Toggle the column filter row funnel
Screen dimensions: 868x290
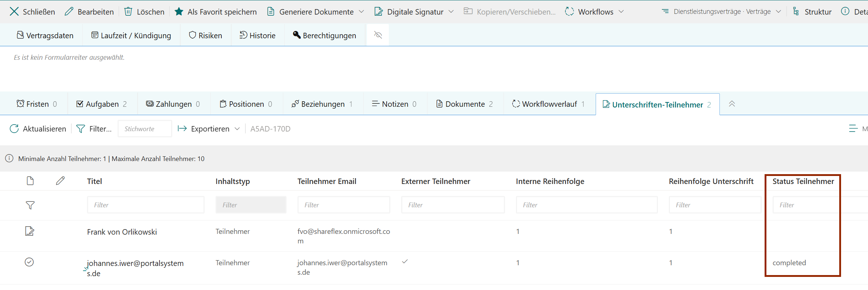(x=30, y=205)
